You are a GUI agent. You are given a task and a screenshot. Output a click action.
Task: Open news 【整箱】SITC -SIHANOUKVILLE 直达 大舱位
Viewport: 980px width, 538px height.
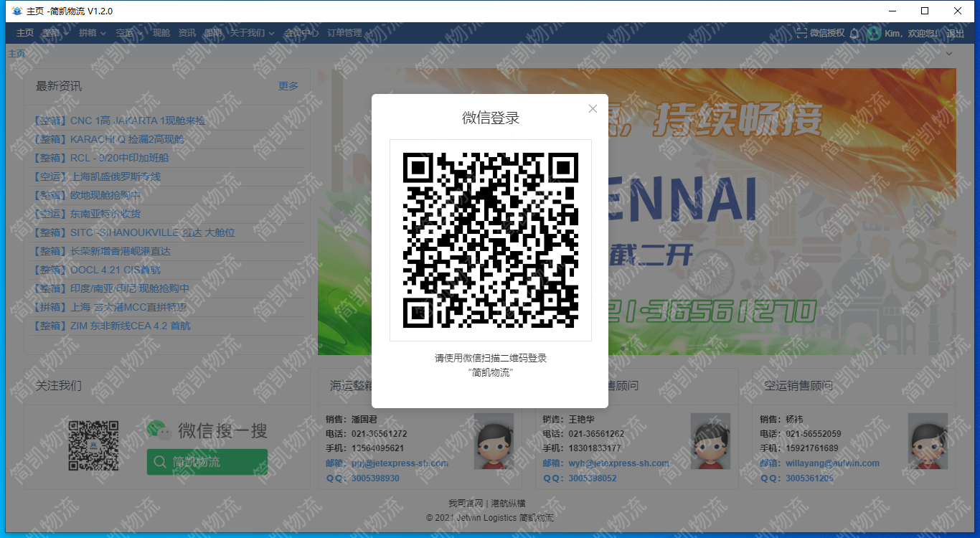[x=134, y=232]
